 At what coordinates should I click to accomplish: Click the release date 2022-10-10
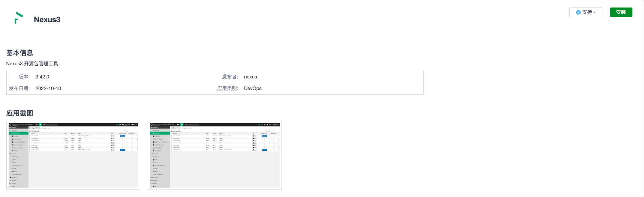48,89
